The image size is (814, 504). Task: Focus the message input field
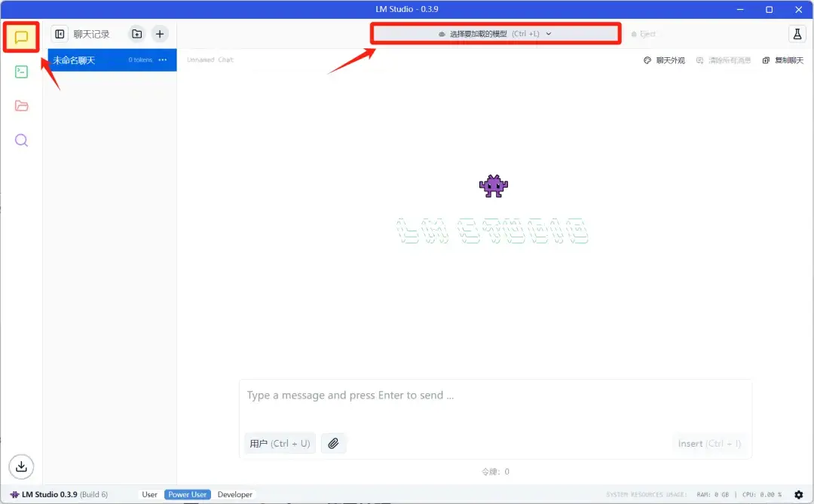[x=495, y=396]
